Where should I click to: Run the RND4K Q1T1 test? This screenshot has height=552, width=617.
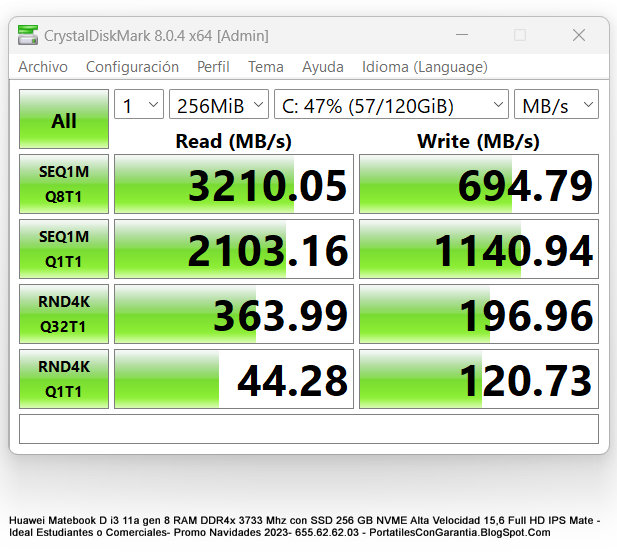(x=64, y=378)
